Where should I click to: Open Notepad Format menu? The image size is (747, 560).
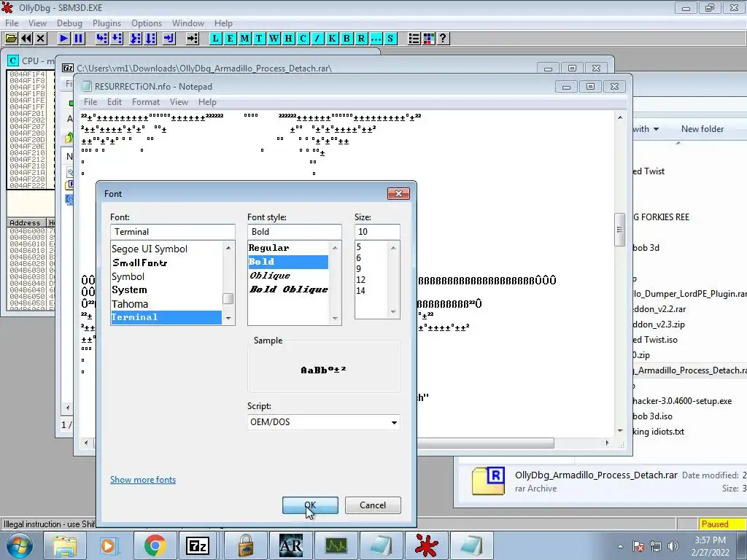pos(146,102)
